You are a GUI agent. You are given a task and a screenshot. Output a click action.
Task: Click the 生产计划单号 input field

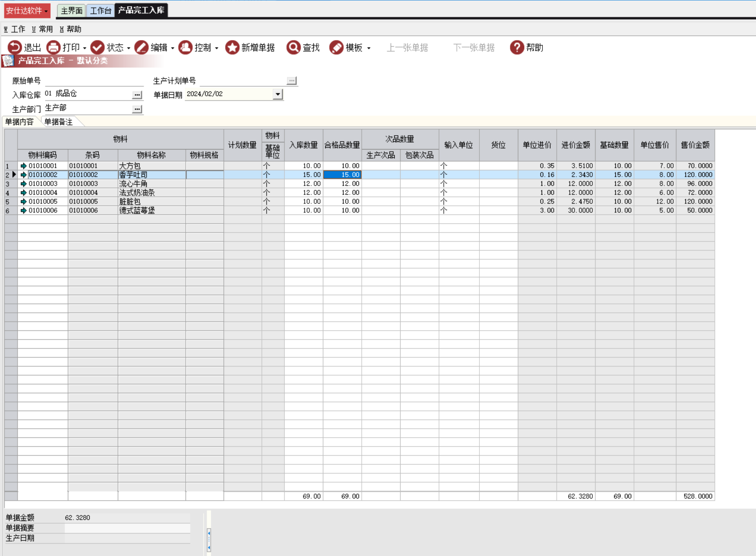[x=243, y=81]
